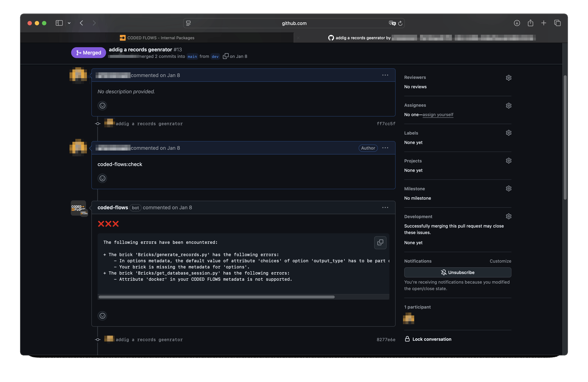Click the code block horizontal scrollbar
This screenshot has width=588, height=382.
point(216,297)
